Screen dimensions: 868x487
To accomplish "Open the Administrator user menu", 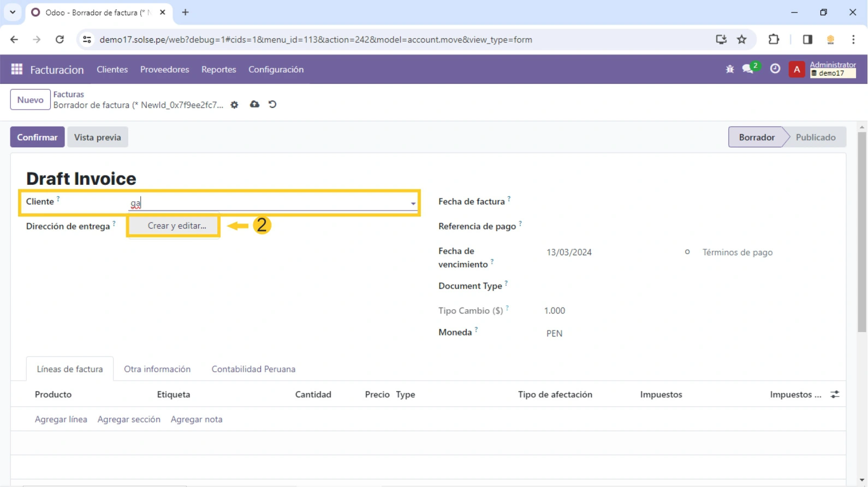I will tap(832, 69).
